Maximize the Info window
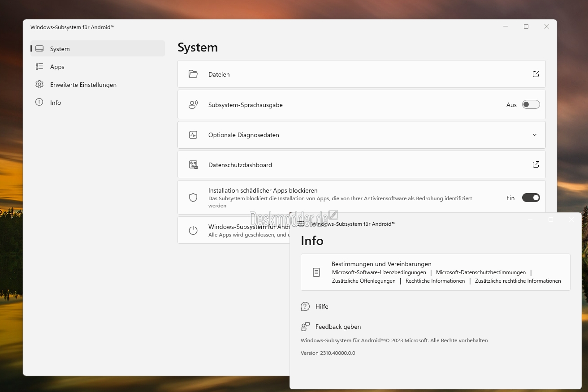The width and height of the screenshot is (588, 392). 551,220
